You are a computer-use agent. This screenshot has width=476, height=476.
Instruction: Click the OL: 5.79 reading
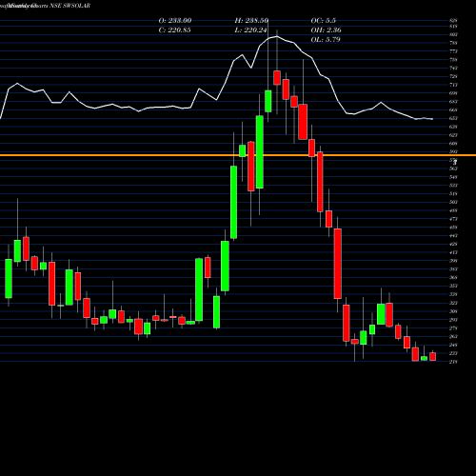tap(326, 40)
